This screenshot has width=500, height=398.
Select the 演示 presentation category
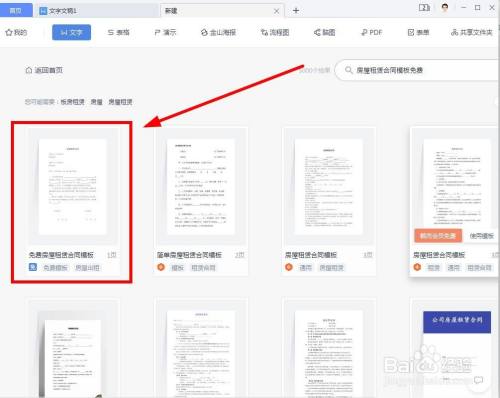165,32
